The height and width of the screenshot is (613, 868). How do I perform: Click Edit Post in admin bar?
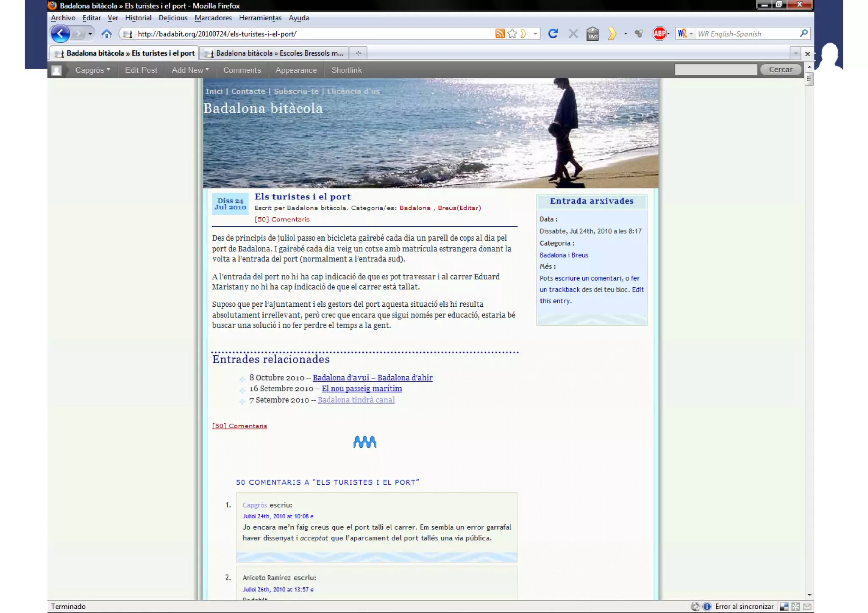point(141,70)
